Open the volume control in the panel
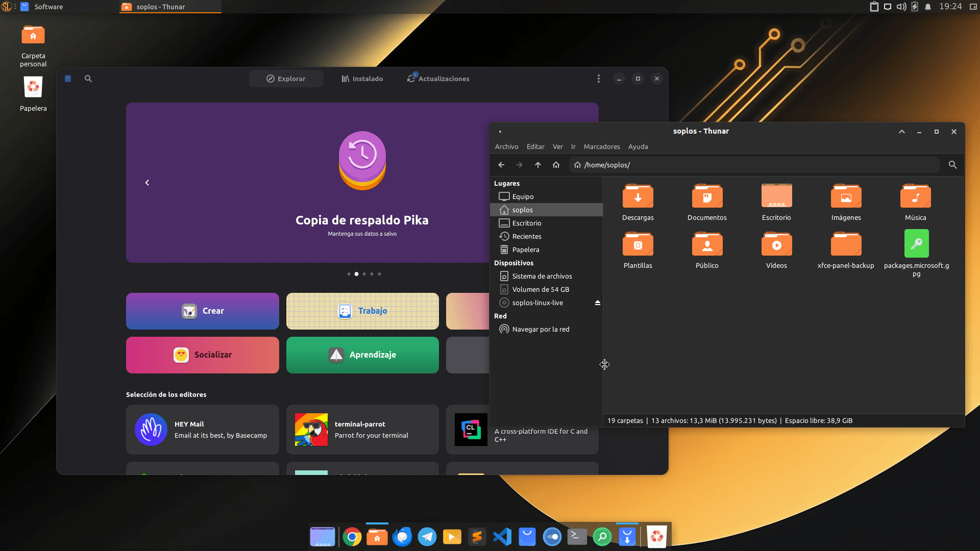Screen dimensions: 980x551 click(901, 7)
